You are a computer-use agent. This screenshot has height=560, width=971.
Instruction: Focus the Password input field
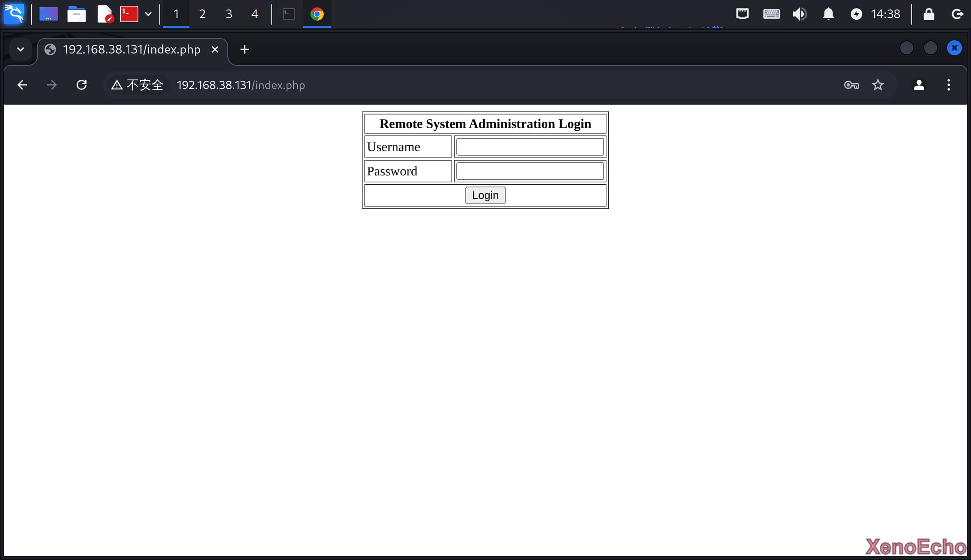(530, 171)
